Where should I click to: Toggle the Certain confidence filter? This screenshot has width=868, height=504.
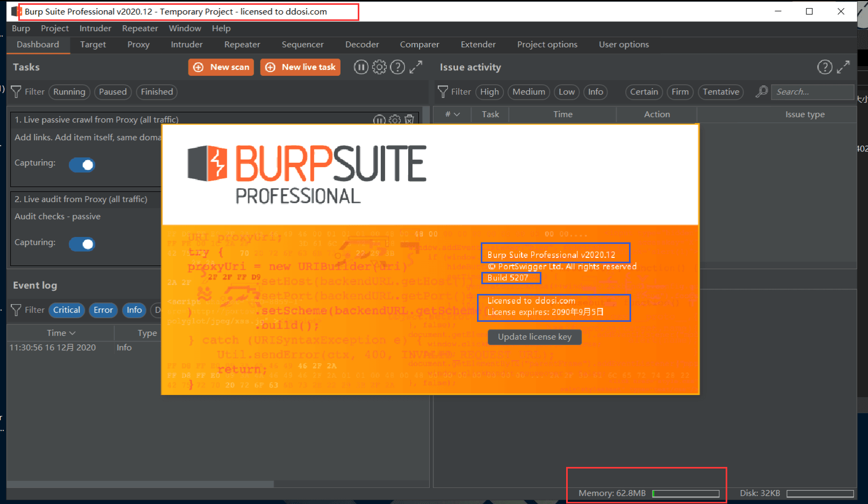(644, 92)
